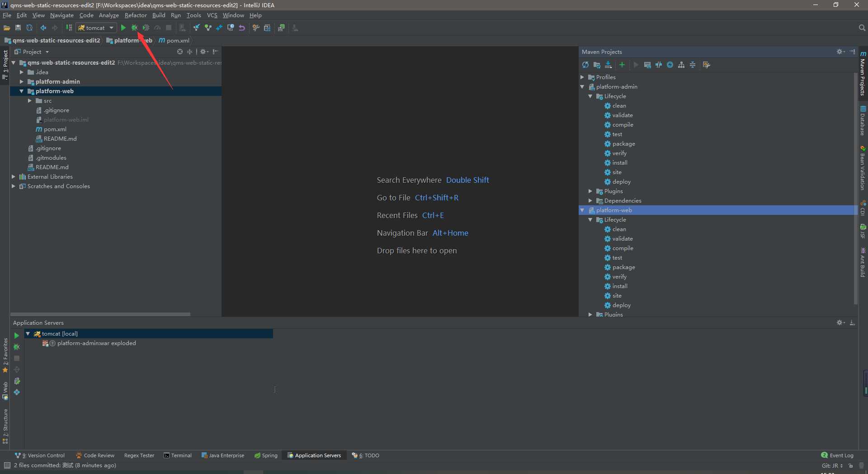868x474 pixels.
Task: Click the Revert undo arrow icon
Action: [x=242, y=28]
